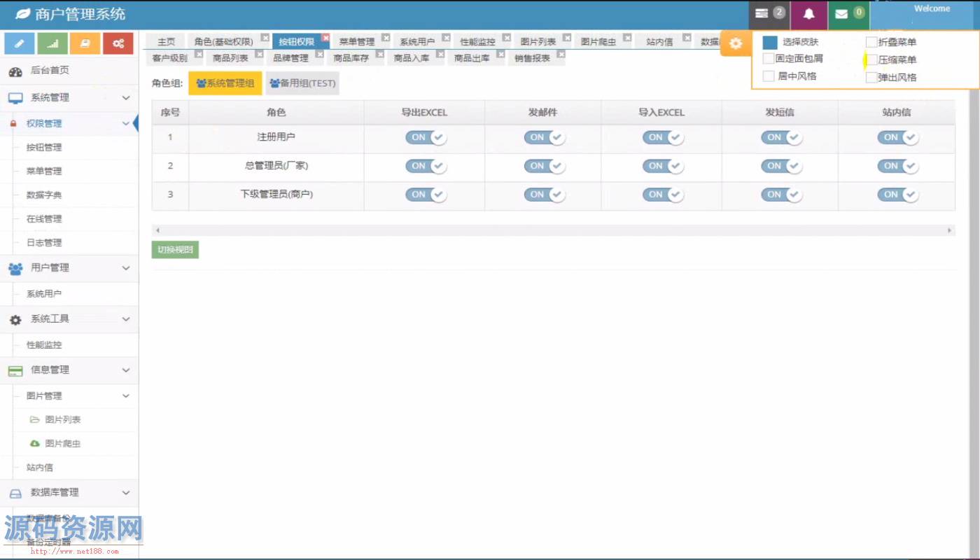Click the red gears shortcut button
This screenshot has height=560, width=980.
(x=118, y=43)
